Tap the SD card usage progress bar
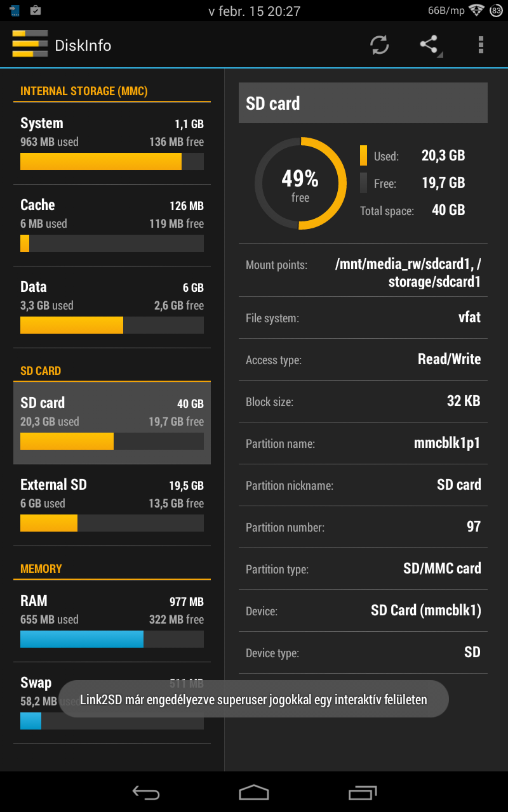Image resolution: width=508 pixels, height=812 pixels. (x=112, y=441)
